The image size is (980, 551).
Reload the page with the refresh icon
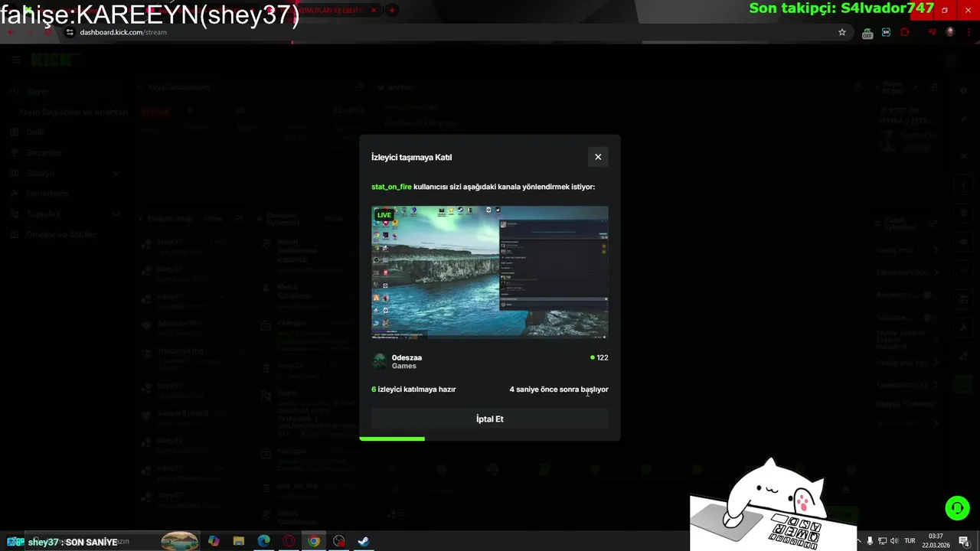pyautogui.click(x=47, y=32)
